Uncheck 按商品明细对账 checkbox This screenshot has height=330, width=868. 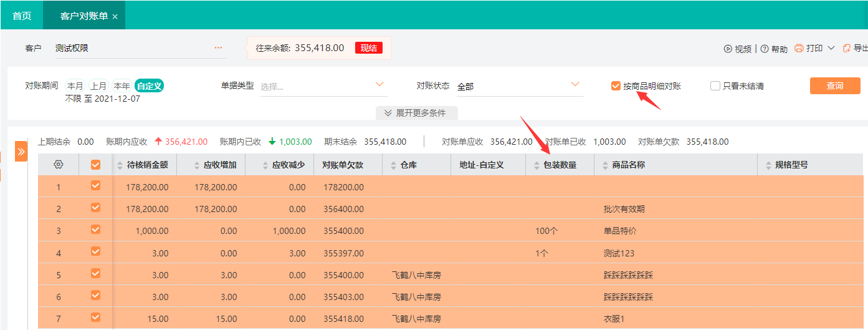coord(616,86)
